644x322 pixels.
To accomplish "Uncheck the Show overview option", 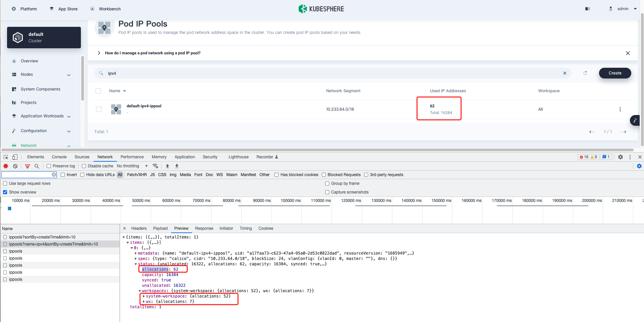I will [5, 192].
